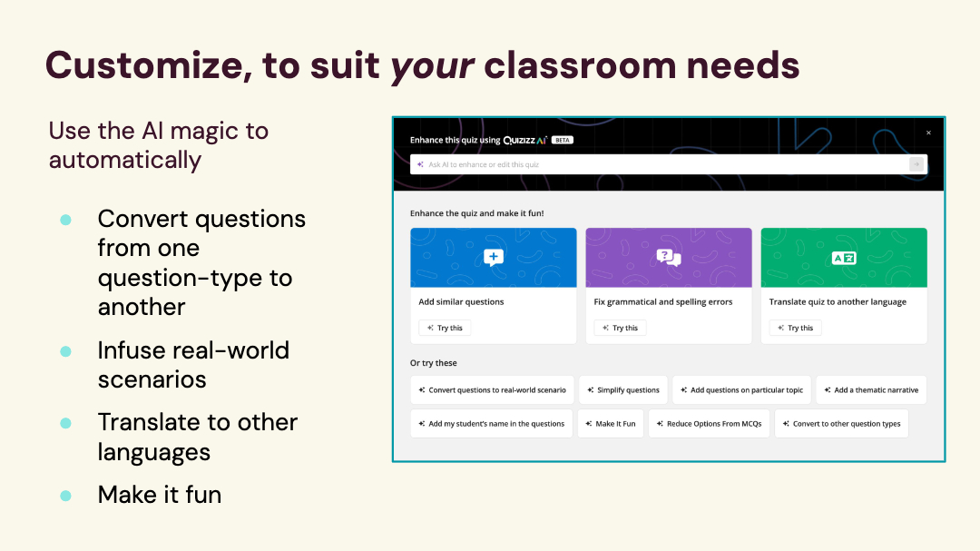
Task: Select Add questions on particular topic
Action: [741, 390]
